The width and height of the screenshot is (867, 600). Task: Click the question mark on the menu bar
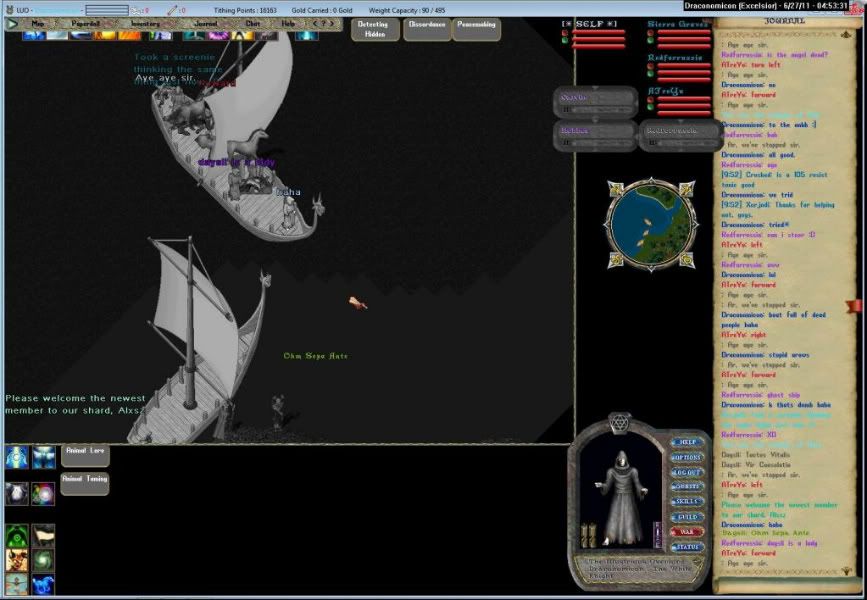[323, 24]
